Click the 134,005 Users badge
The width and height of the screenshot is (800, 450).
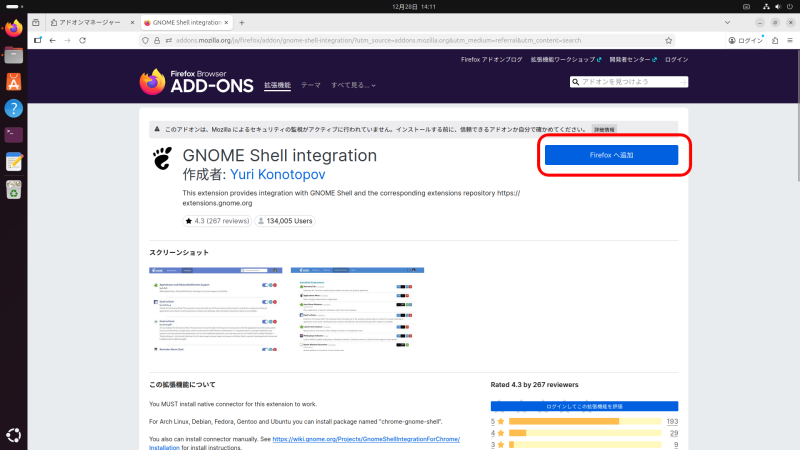click(285, 221)
